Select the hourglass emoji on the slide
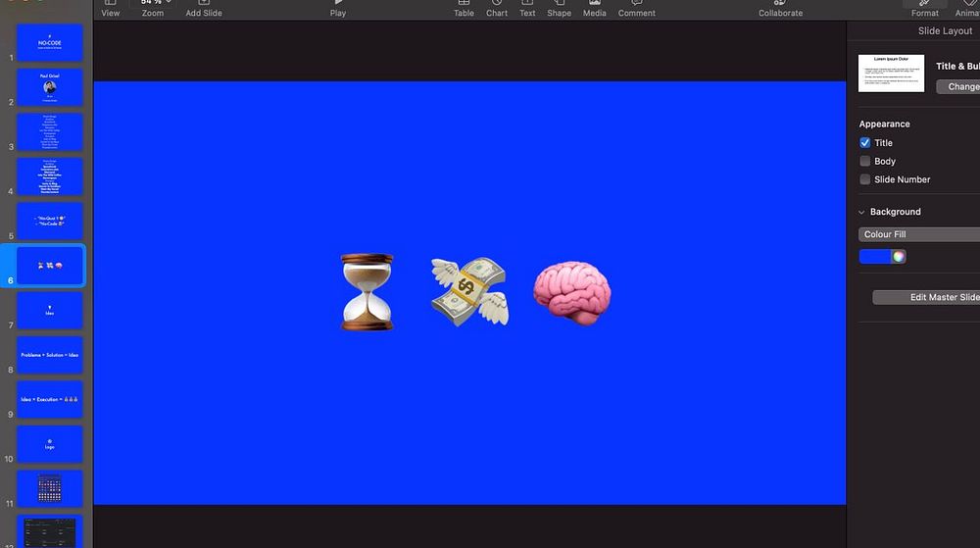 pos(367,292)
